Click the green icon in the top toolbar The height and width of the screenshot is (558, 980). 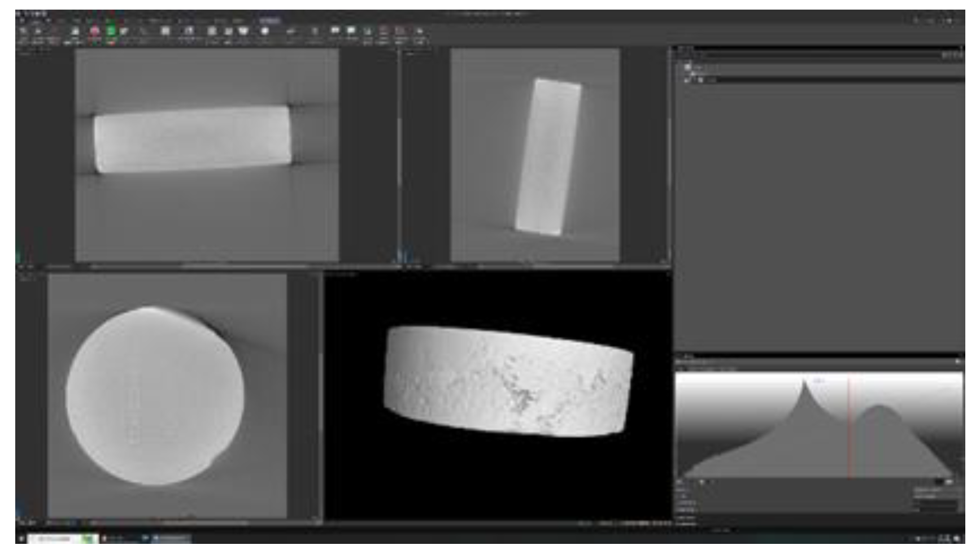point(111,32)
